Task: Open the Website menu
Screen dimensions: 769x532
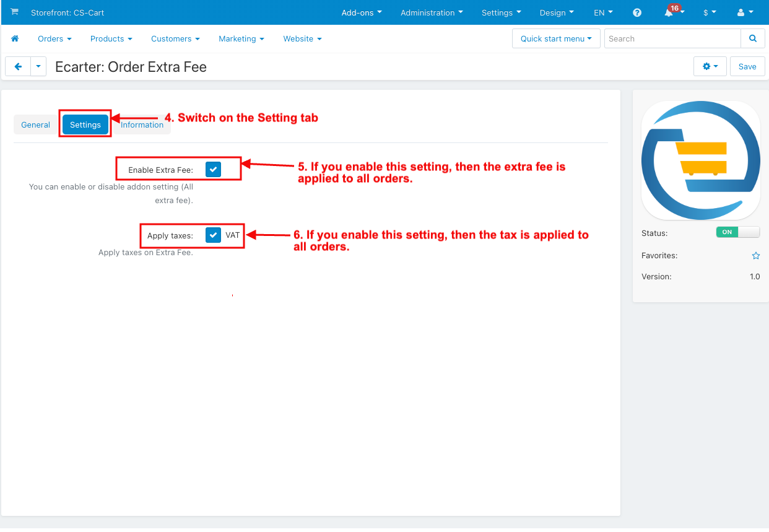Action: pos(302,38)
